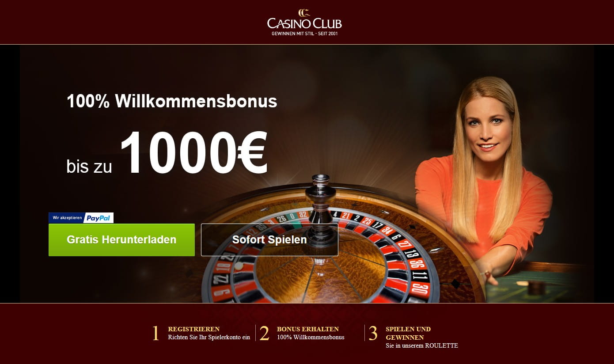Click '100% Willkommensbonus' text under step 2

pyautogui.click(x=311, y=337)
